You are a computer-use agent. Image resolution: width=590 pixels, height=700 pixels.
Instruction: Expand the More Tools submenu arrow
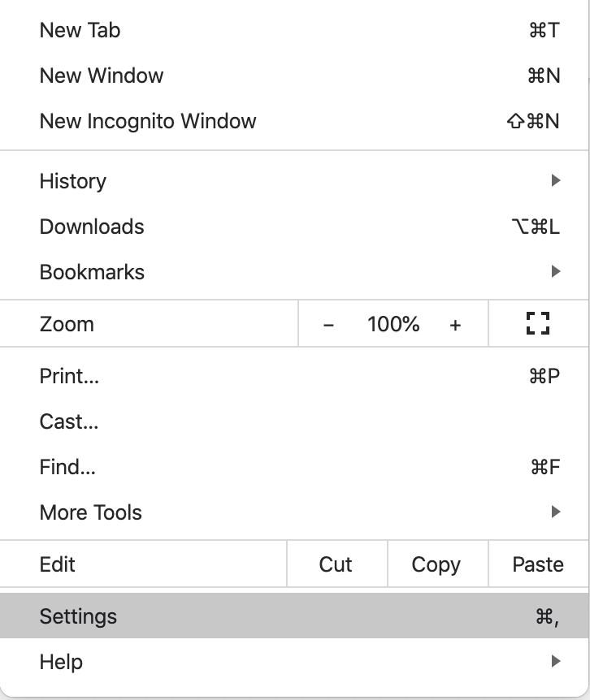556,512
